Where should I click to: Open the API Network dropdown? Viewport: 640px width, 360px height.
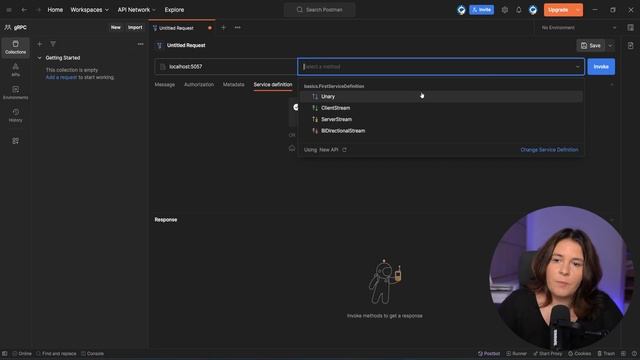pyautogui.click(x=136, y=10)
